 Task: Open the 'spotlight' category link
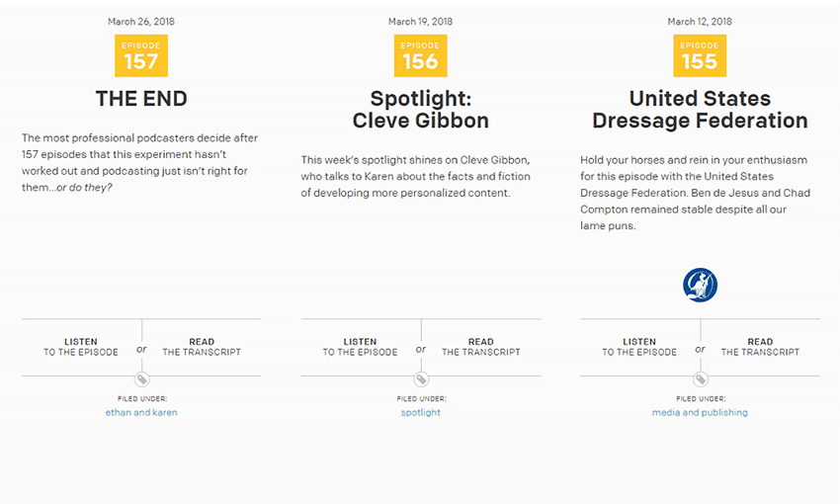421,412
